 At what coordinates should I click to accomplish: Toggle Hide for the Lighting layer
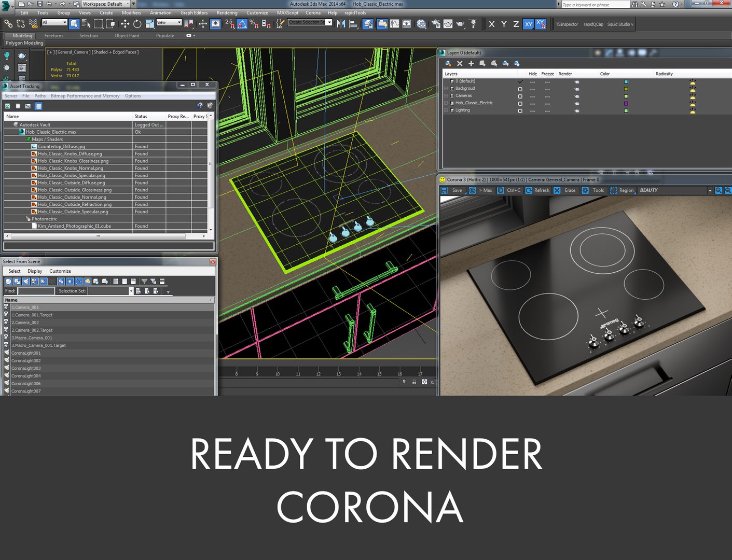[x=532, y=110]
